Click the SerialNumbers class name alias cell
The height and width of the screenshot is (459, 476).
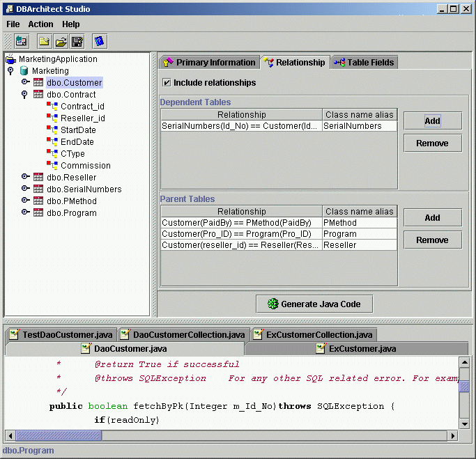coord(360,126)
